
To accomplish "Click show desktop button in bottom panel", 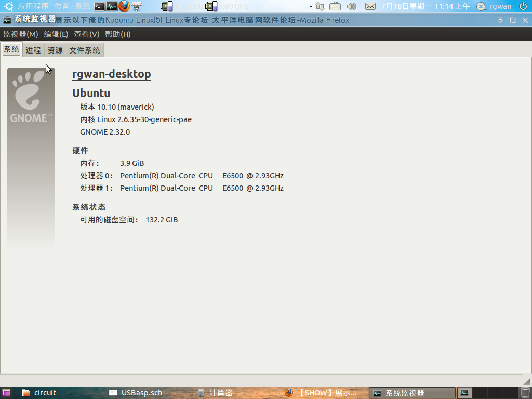I will pyautogui.click(x=6, y=393).
